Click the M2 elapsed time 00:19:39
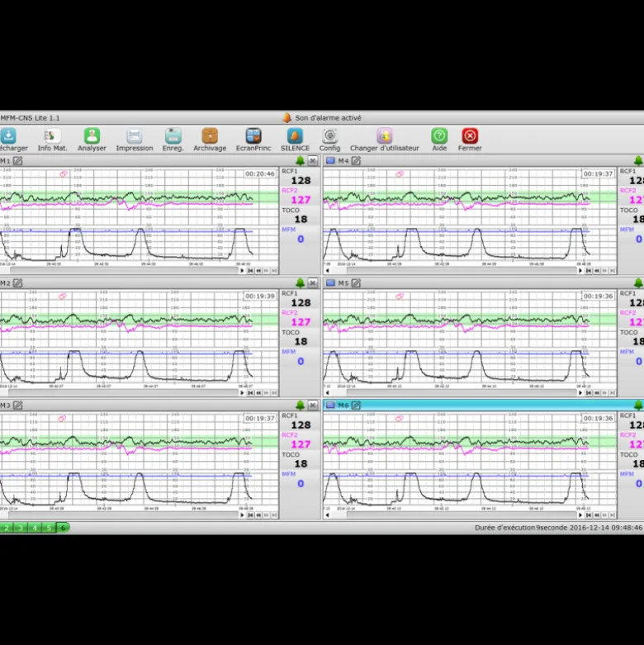Screen dimensions: 644x645 pyautogui.click(x=259, y=296)
